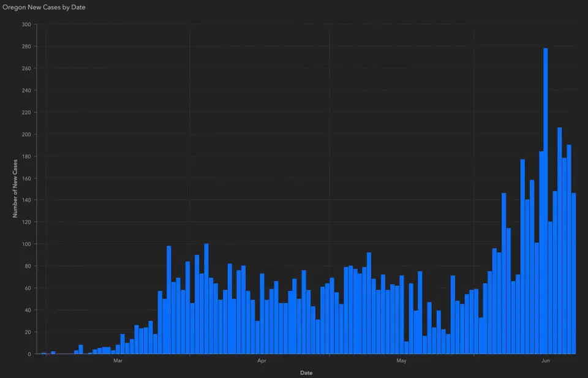Select the Jun label on the date axis

[x=545, y=361]
